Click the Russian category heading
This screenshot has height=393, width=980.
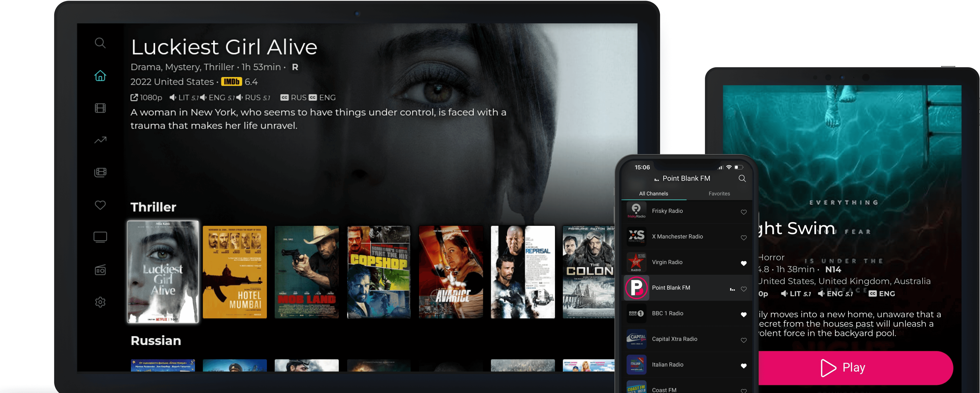tap(156, 340)
